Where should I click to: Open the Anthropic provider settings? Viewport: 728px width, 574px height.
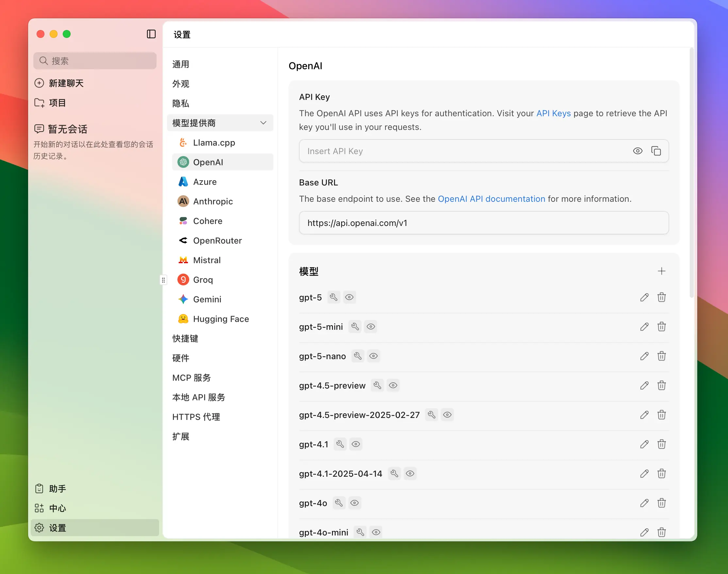(x=213, y=201)
